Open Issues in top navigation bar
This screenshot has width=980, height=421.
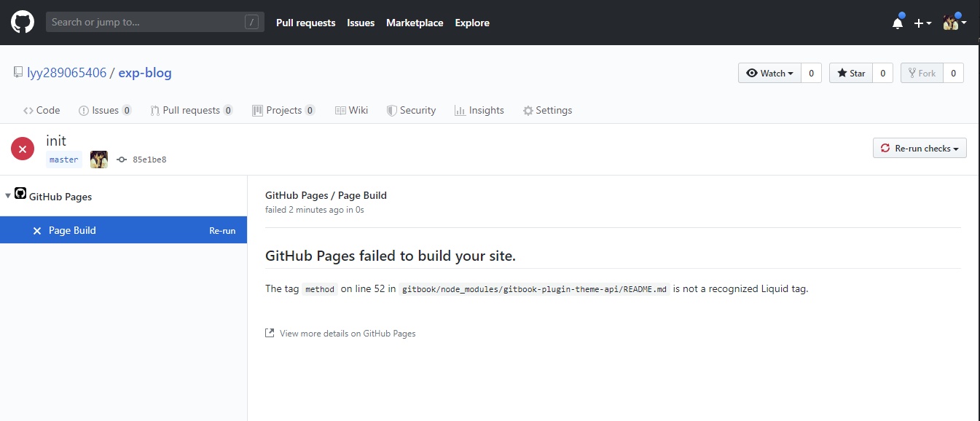click(361, 23)
